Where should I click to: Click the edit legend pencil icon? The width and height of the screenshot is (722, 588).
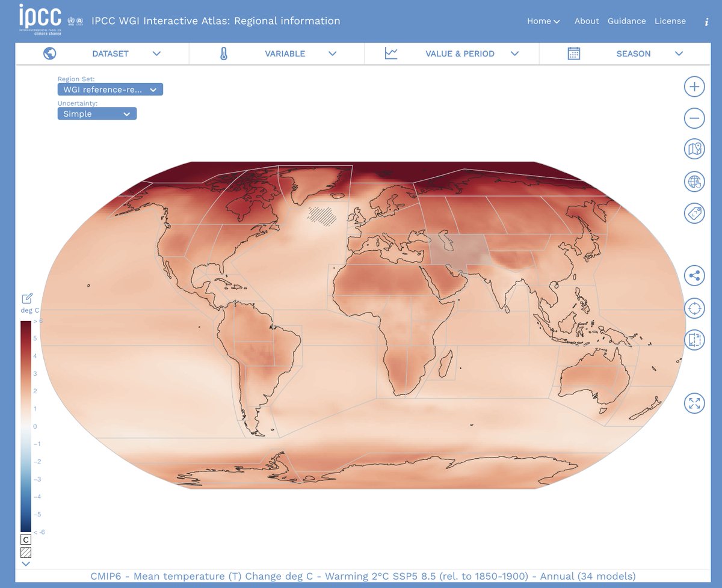tap(27, 298)
